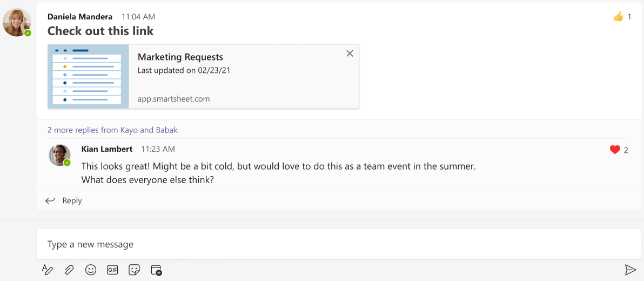Click the Attach file paperclip icon
The width and height of the screenshot is (644, 281).
69,270
